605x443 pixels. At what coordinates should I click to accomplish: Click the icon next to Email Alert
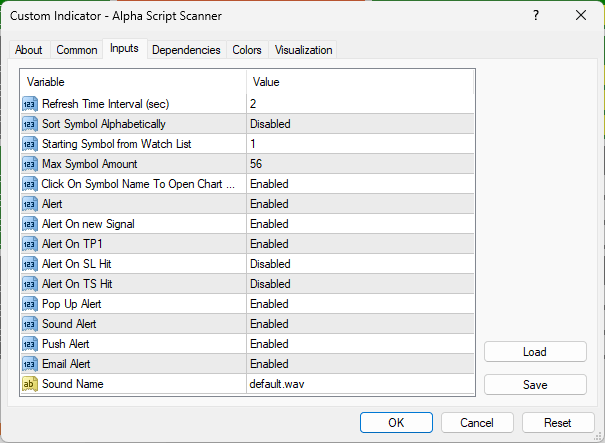pos(29,364)
